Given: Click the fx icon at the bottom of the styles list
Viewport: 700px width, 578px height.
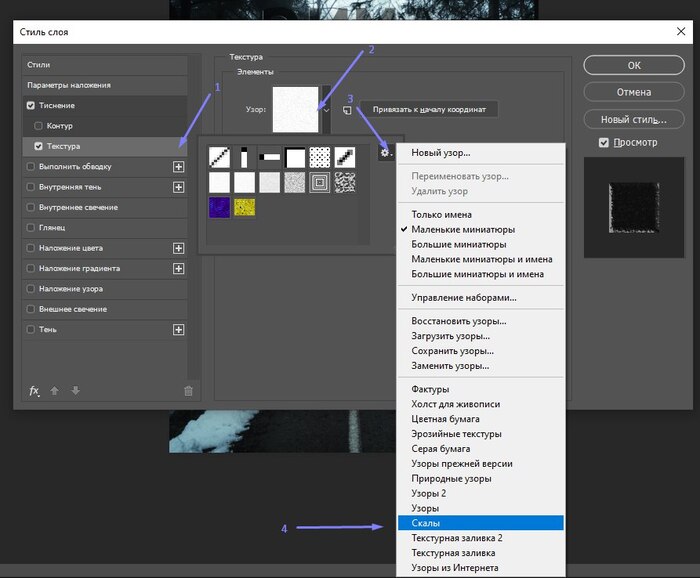Looking at the screenshot, I should coord(33,391).
